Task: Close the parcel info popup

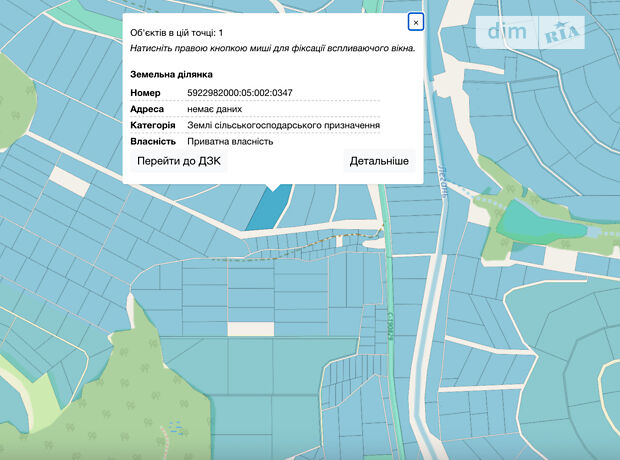Action: 416,22
